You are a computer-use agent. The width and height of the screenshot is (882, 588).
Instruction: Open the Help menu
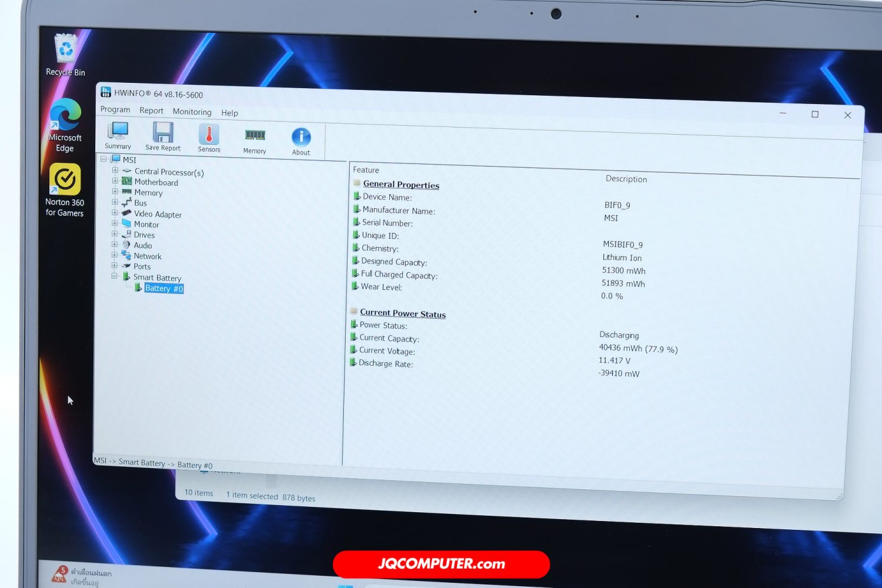pyautogui.click(x=229, y=113)
